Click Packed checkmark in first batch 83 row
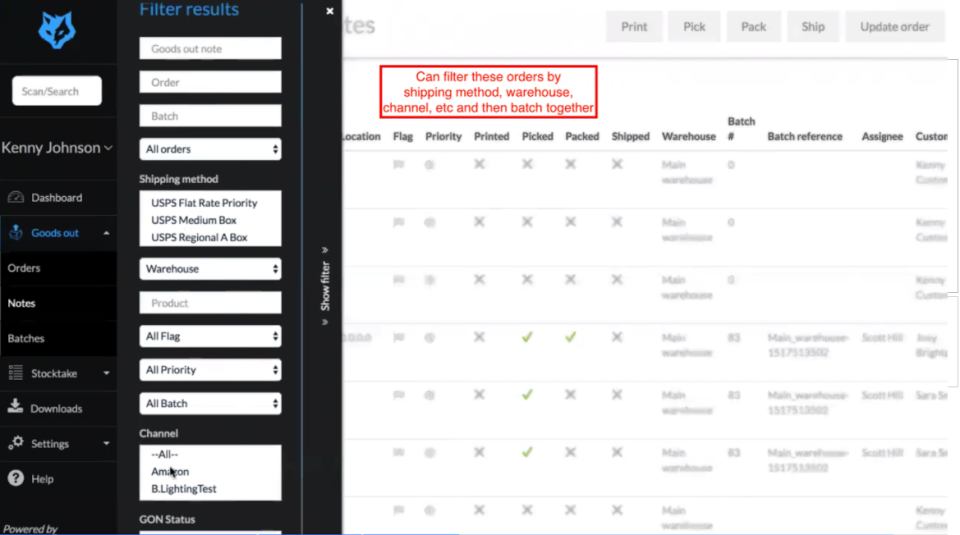The image size is (960, 535). click(x=570, y=337)
